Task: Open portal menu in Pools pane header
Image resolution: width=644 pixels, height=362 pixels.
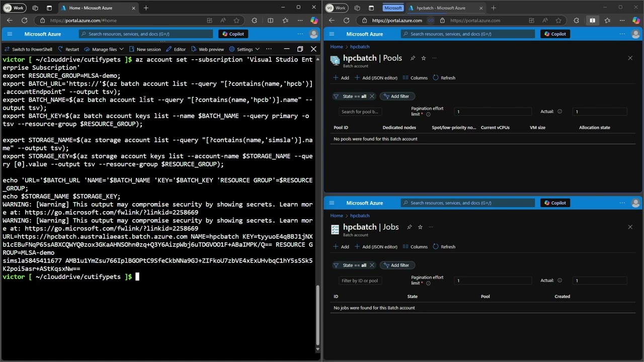Action: [x=332, y=34]
